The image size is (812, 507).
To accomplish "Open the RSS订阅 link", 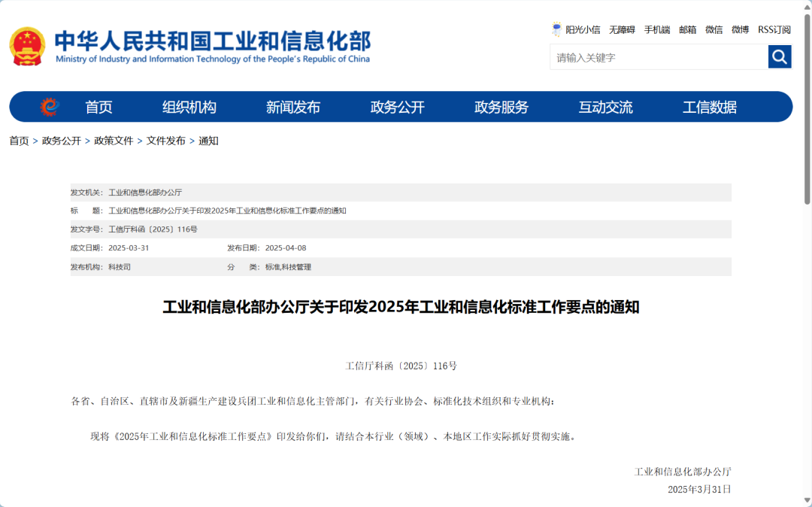I will [774, 30].
